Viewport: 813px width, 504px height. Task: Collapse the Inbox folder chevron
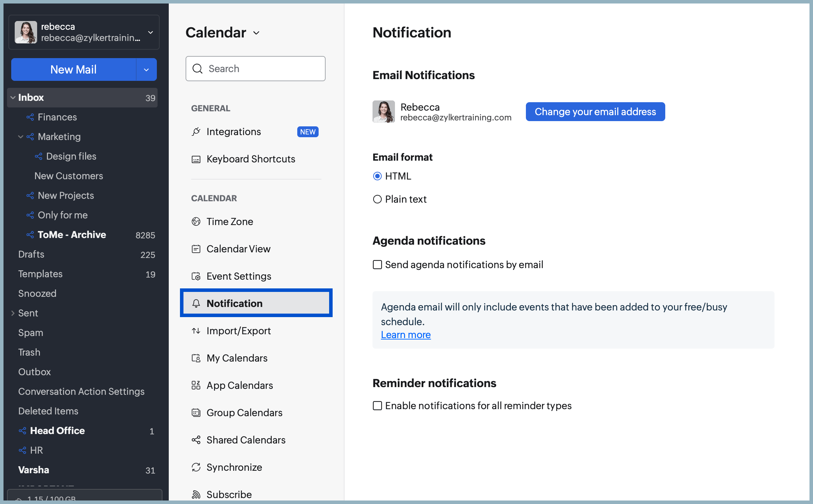[x=13, y=97]
